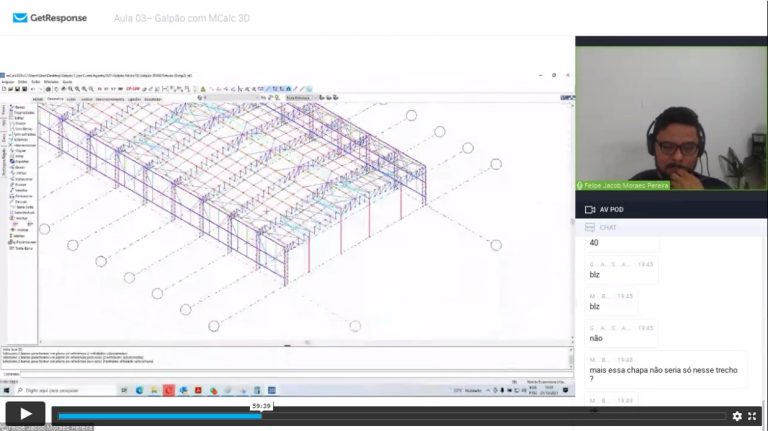Select the chat message "não"
The height and width of the screenshot is (431, 768).
[x=596, y=338]
